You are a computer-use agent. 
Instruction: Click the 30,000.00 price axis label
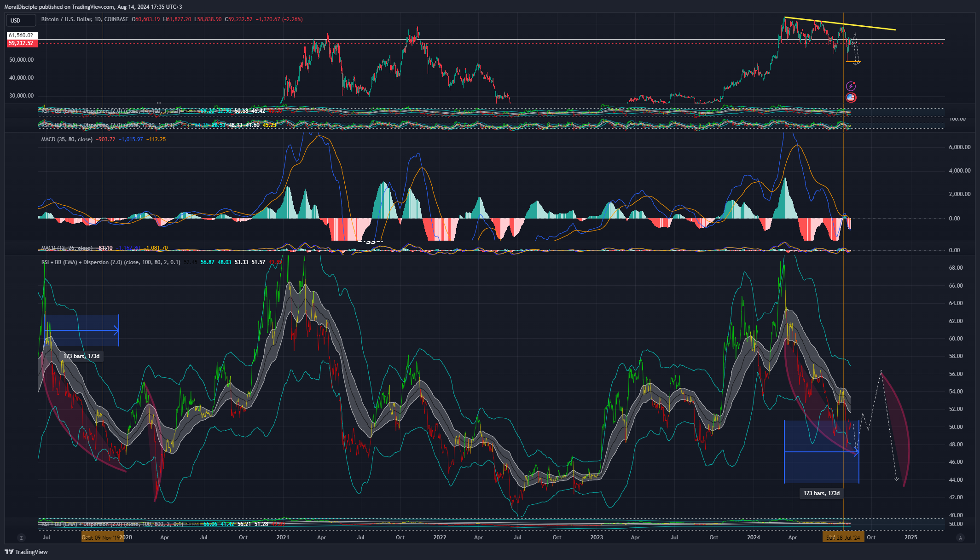click(x=22, y=96)
